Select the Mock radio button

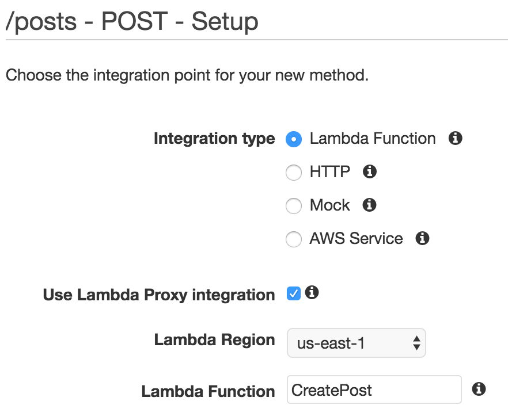[x=294, y=206]
